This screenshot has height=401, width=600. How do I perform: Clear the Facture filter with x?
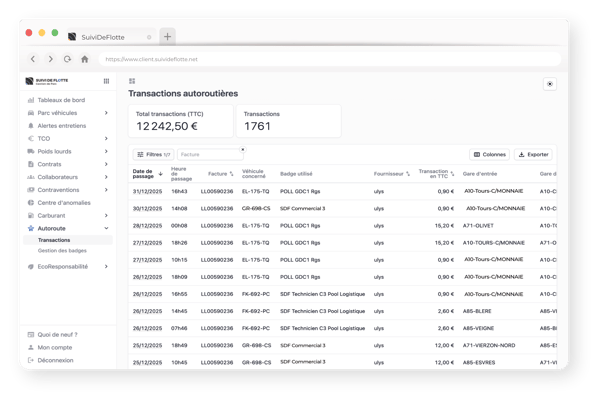[x=242, y=149]
